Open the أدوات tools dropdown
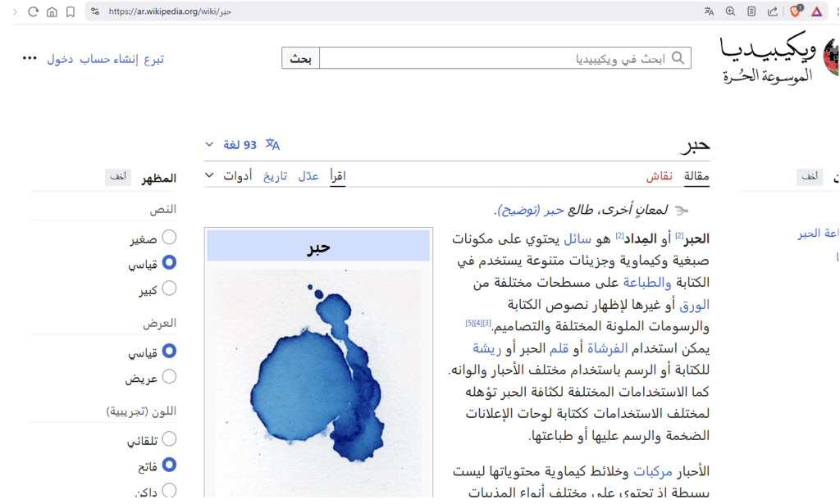Viewport: 840px width, 504px height. (230, 175)
